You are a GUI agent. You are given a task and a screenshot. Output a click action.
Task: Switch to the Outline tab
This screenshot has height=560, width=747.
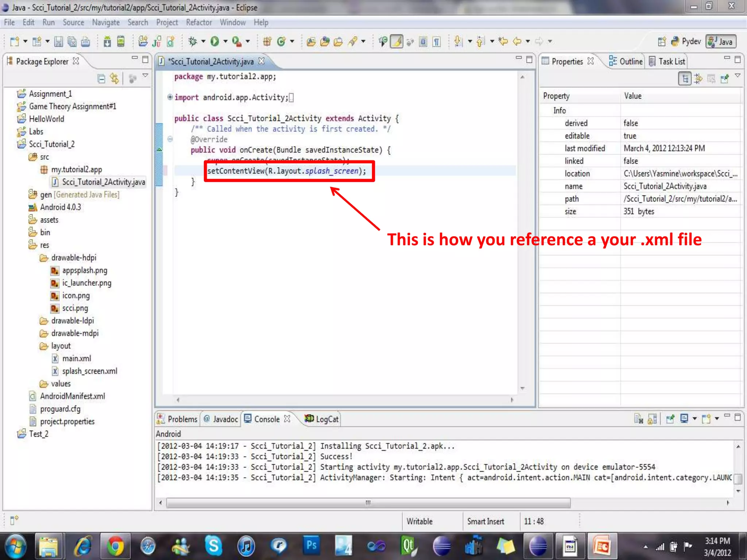pos(626,61)
